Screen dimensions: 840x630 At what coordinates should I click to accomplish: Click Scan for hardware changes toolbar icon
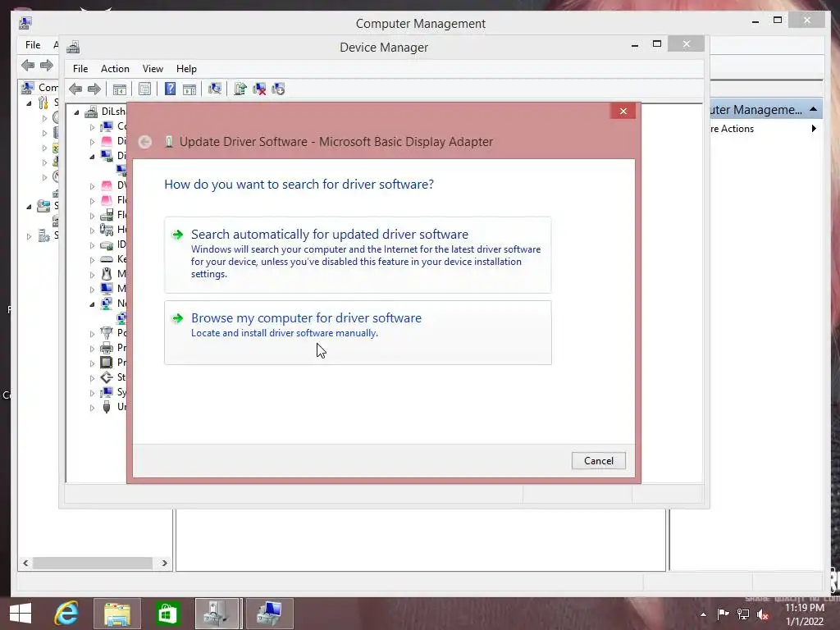coord(215,89)
